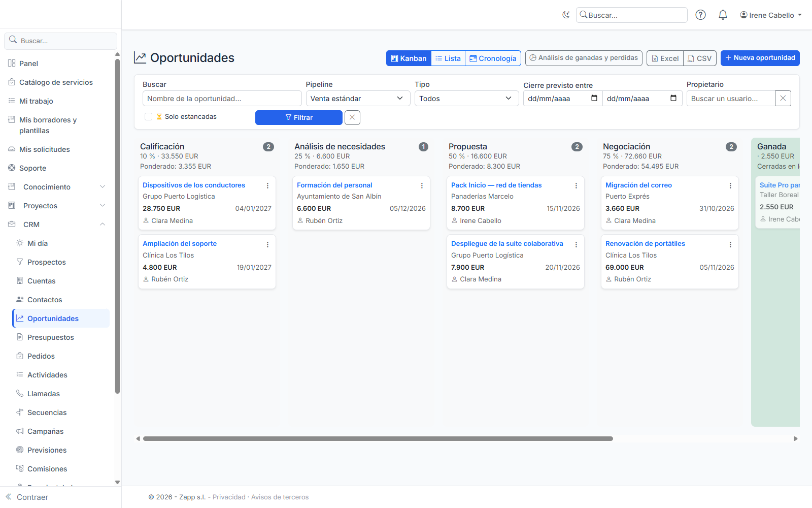Expand the Proyectos menu
The width and height of the screenshot is (812, 508).
(x=57, y=206)
